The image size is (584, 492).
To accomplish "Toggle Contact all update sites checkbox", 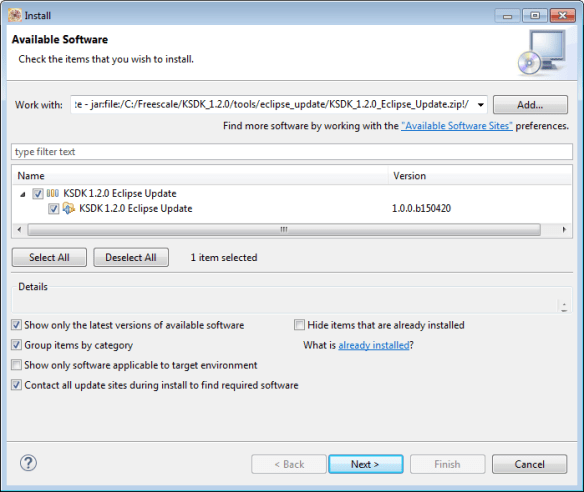I will [x=16, y=385].
